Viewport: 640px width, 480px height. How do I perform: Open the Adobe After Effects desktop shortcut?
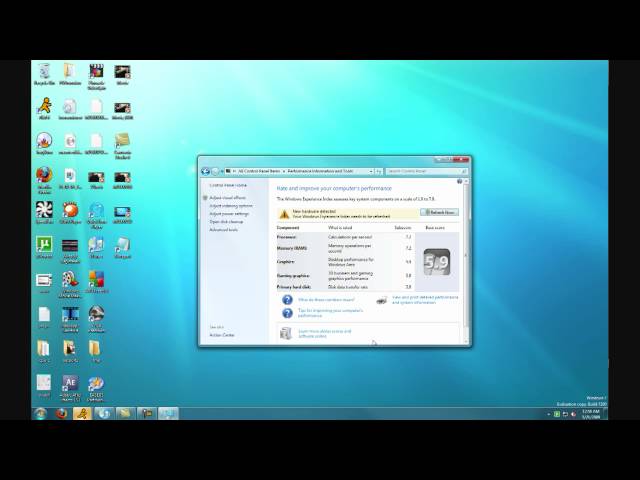point(70,387)
